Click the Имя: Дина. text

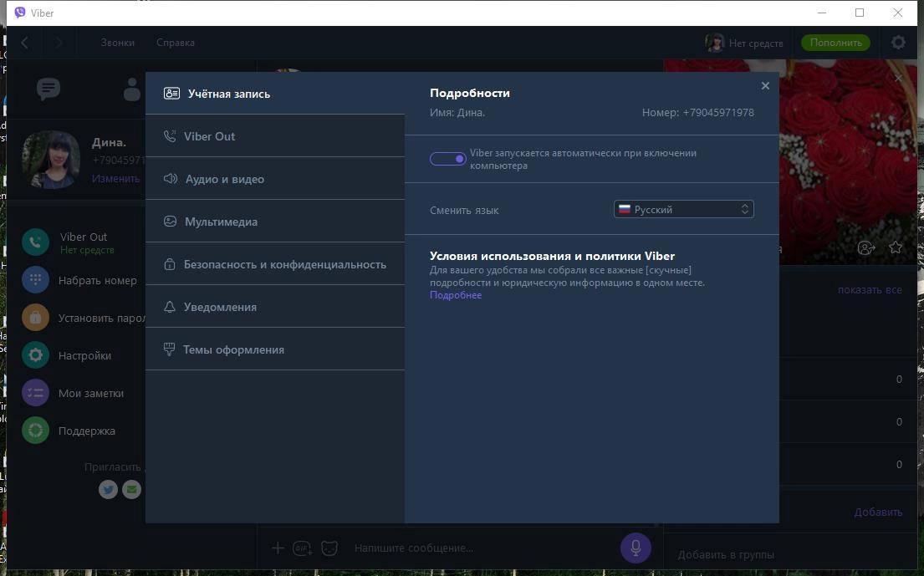click(457, 113)
